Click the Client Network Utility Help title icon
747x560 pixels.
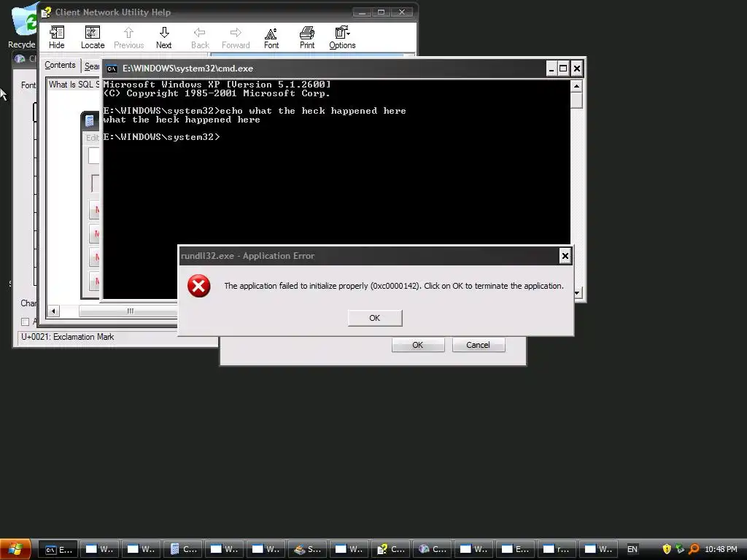pos(46,12)
